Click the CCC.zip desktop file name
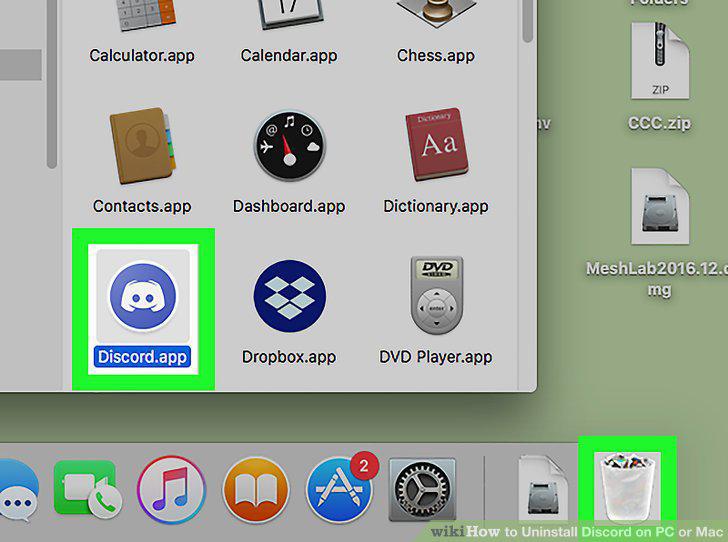The image size is (728, 542). pyautogui.click(x=659, y=124)
